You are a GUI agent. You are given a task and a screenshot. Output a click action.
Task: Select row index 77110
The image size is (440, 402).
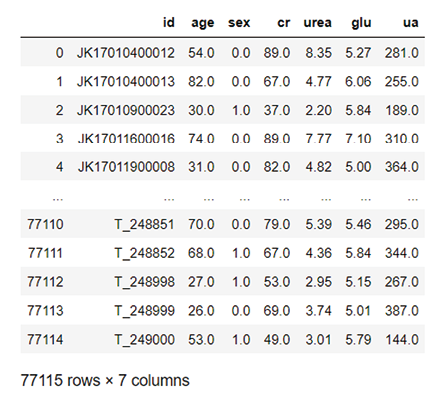pos(45,224)
